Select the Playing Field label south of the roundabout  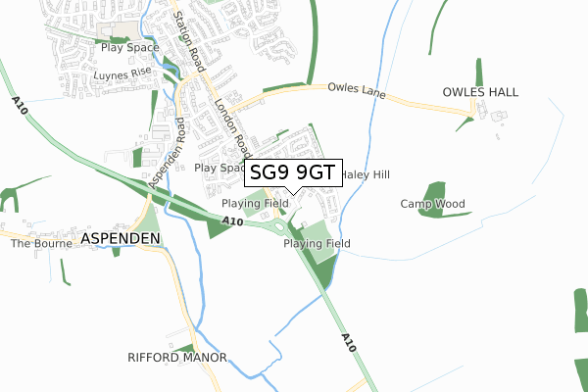tap(317, 244)
